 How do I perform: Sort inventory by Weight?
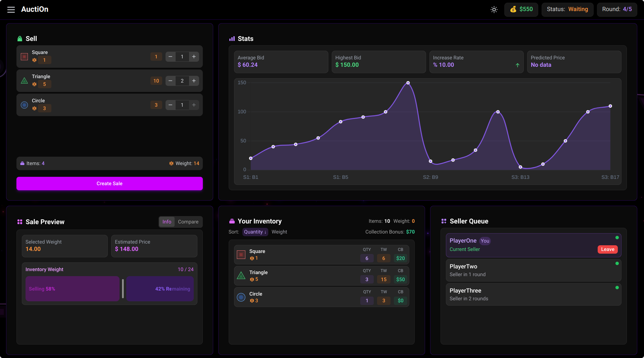279,232
